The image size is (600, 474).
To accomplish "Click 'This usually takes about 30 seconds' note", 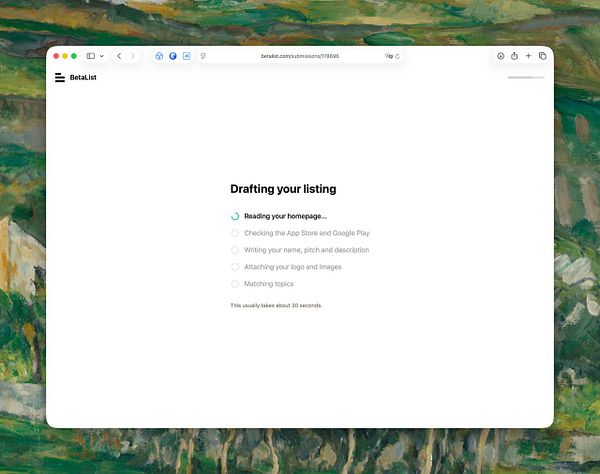I will [x=276, y=305].
